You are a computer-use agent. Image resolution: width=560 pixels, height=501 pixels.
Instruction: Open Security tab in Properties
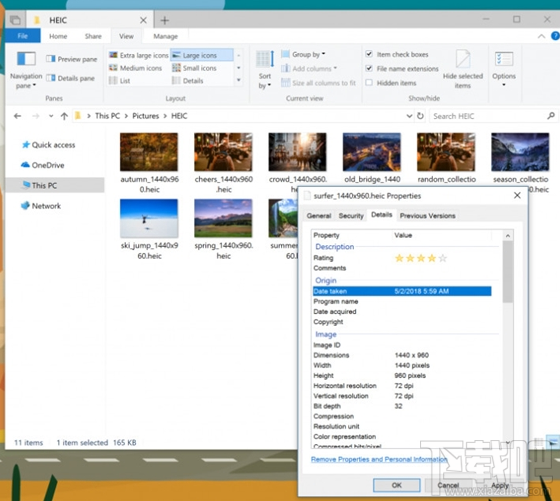coord(351,216)
